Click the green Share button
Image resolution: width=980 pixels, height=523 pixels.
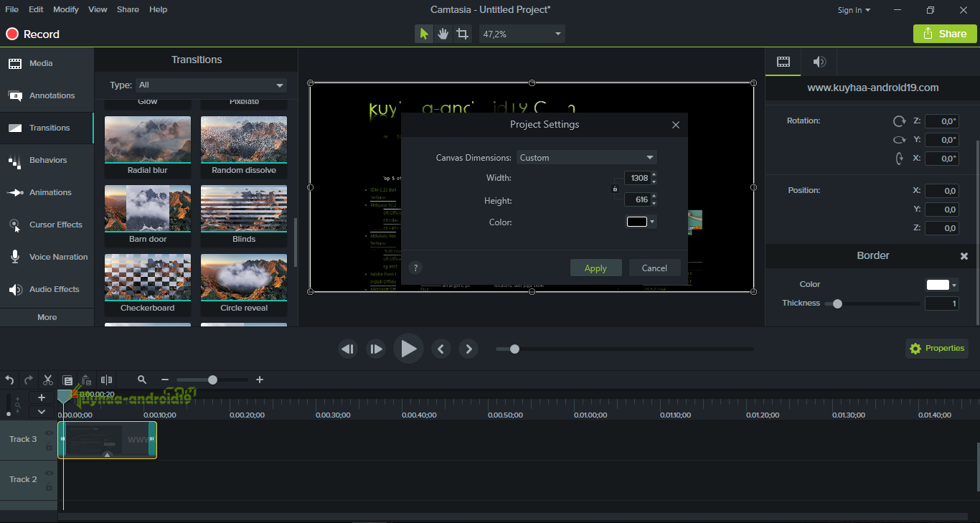945,34
